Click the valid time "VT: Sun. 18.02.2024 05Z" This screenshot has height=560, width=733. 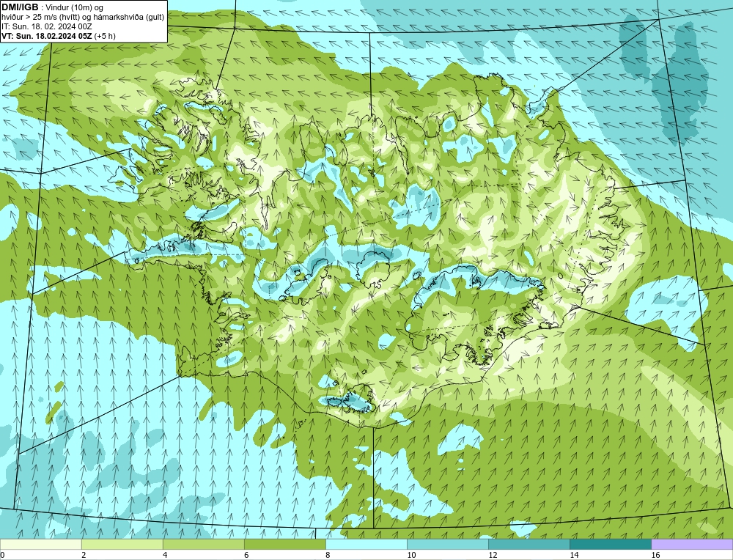[59, 35]
